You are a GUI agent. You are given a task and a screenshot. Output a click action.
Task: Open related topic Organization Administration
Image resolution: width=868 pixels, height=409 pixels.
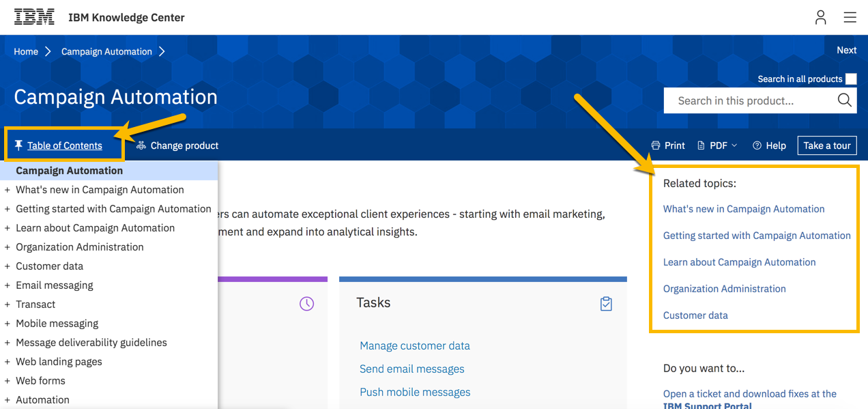click(x=725, y=289)
